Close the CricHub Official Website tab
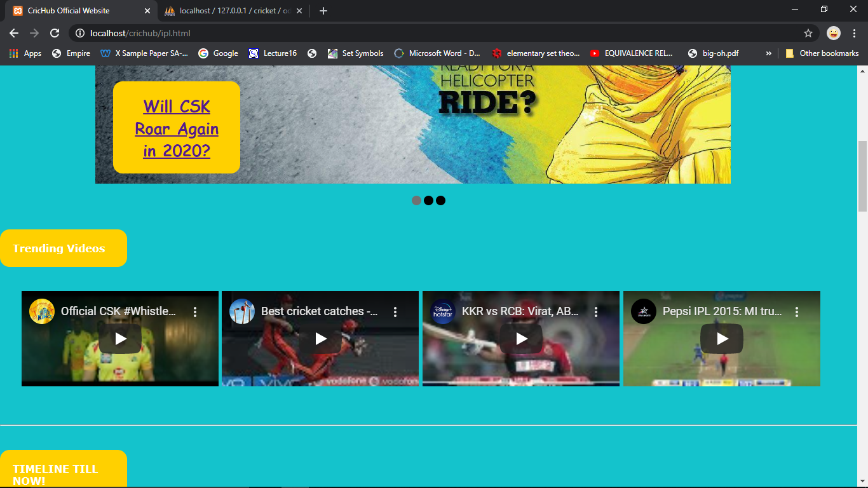Viewport: 868px width, 488px height. tap(147, 11)
